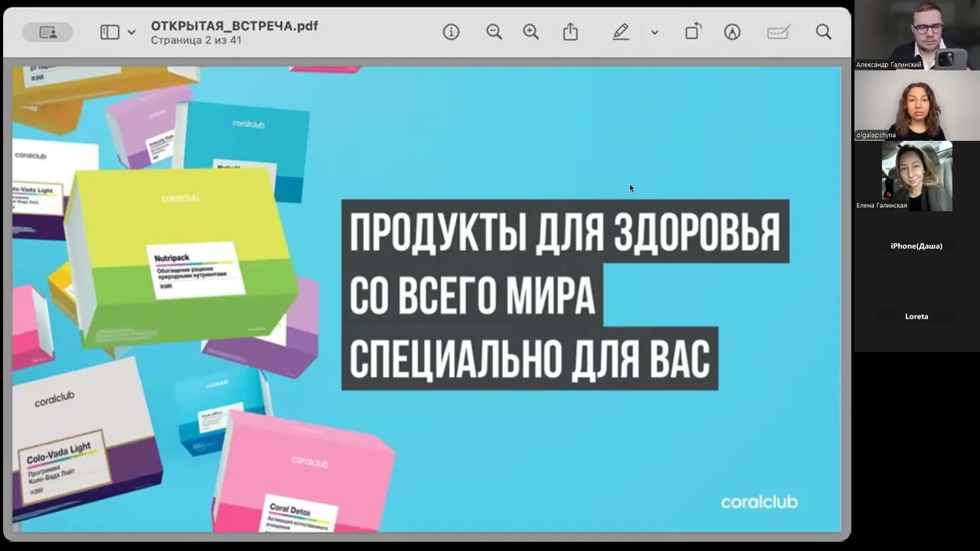Image resolution: width=980 pixels, height=551 pixels.
Task: Click the slide headline ПРОДУКТЫ ДЛЯ ЗДОРОВЬЯ
Action: [565, 232]
